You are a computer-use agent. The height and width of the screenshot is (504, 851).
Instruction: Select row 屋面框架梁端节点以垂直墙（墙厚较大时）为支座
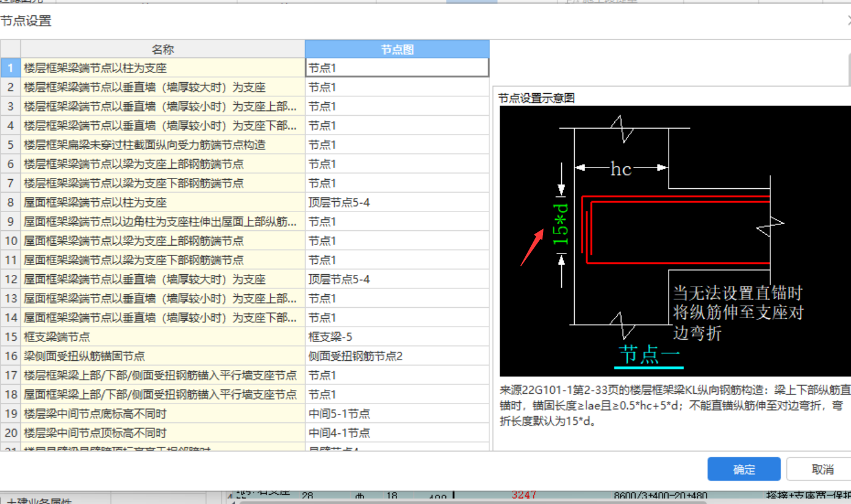click(163, 280)
